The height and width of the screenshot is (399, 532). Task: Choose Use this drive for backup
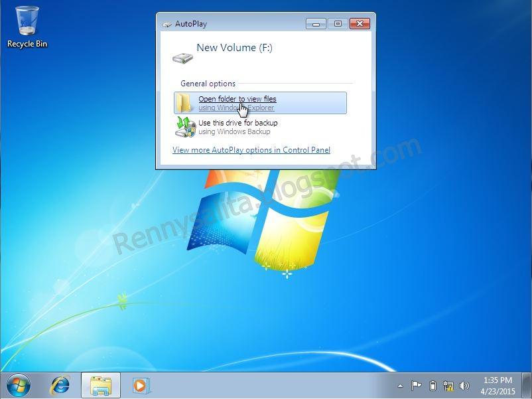tap(260, 127)
